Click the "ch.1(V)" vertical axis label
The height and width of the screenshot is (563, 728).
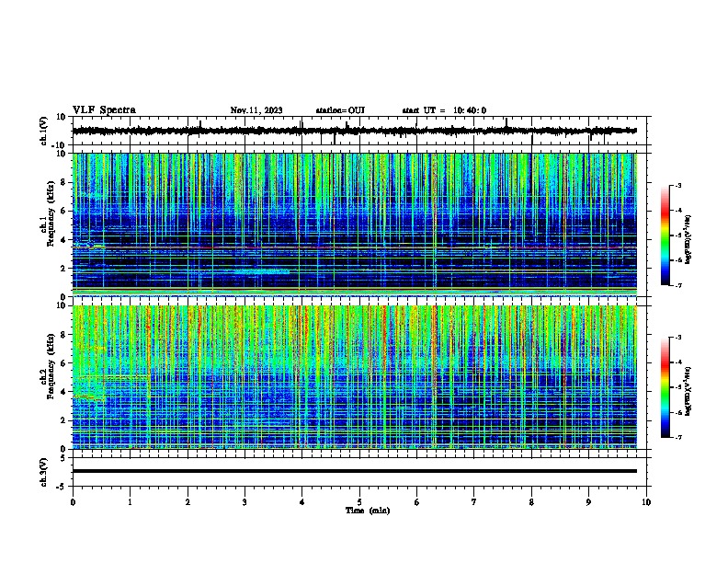click(43, 131)
